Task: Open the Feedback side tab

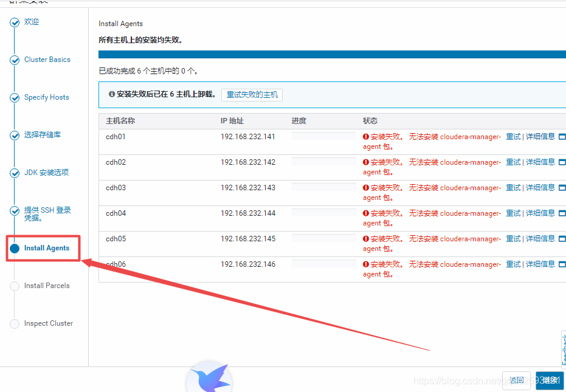Action: pos(564,349)
